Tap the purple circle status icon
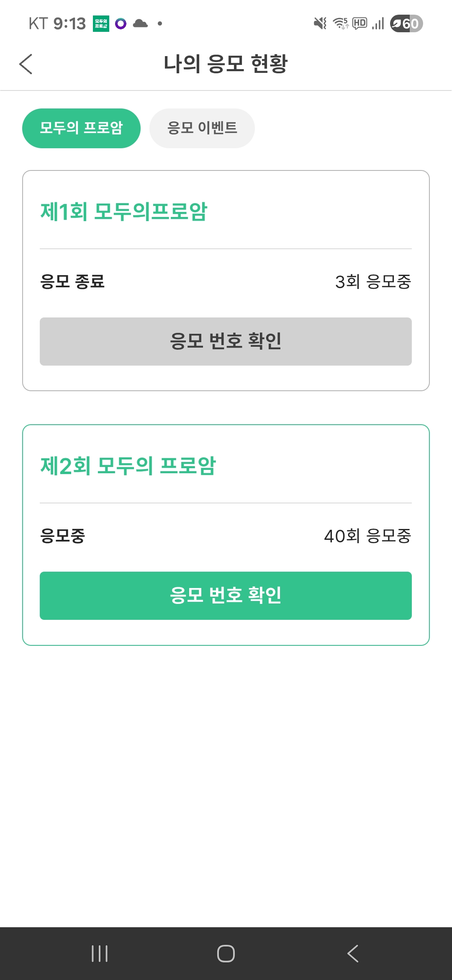This screenshot has height=980, width=452. click(121, 23)
